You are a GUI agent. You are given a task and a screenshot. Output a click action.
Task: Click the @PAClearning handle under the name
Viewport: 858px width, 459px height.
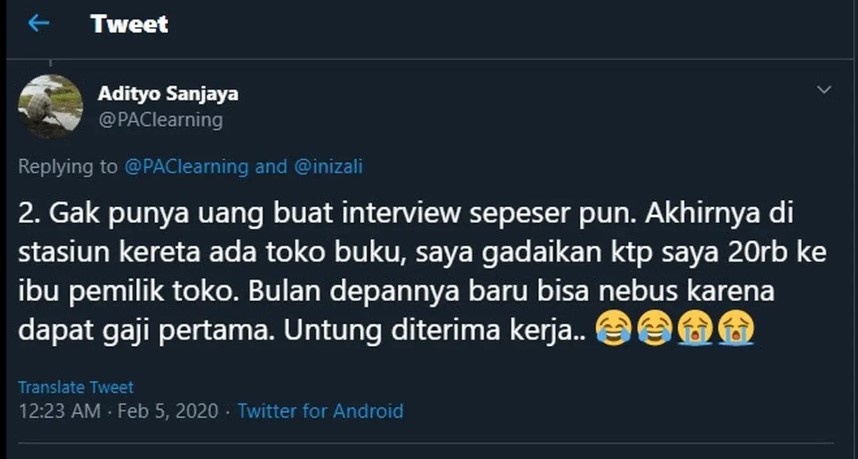coord(159,120)
